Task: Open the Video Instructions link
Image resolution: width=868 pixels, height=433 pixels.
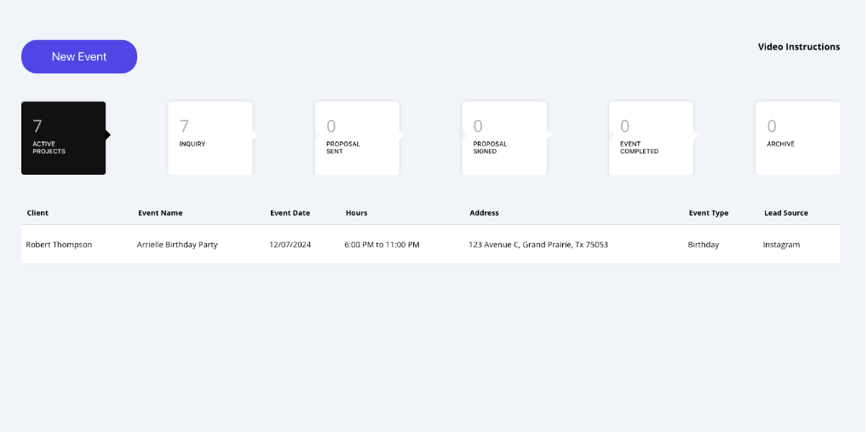Action: click(x=798, y=47)
